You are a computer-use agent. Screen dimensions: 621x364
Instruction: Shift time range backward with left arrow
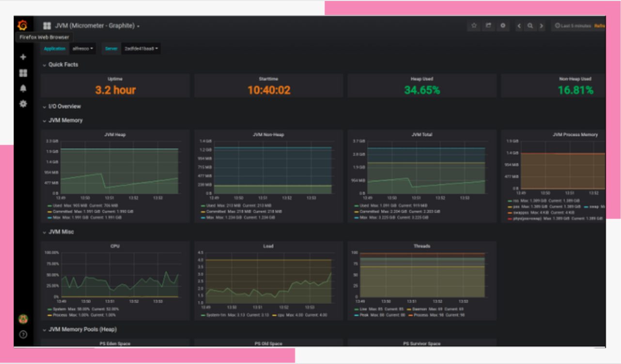pyautogui.click(x=519, y=26)
